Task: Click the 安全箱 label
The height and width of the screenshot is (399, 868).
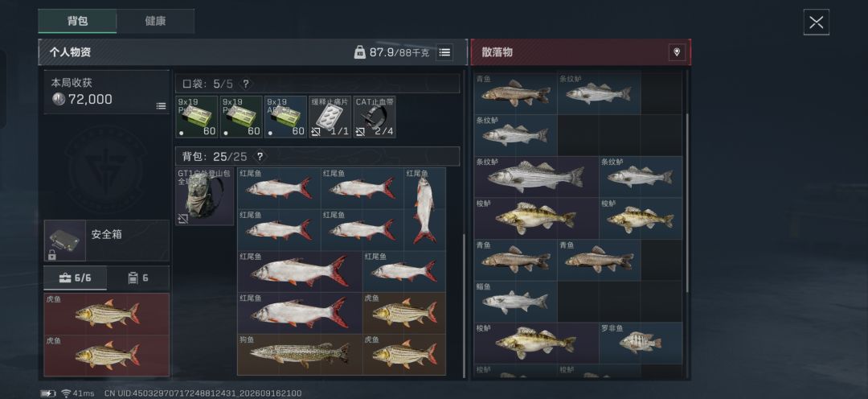Action: tap(106, 234)
